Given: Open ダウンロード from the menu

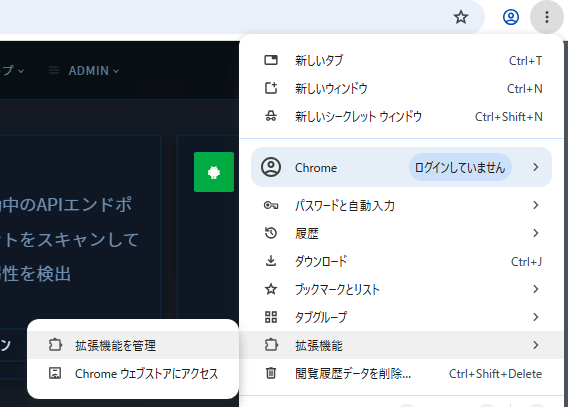Looking at the screenshot, I should click(401, 261).
